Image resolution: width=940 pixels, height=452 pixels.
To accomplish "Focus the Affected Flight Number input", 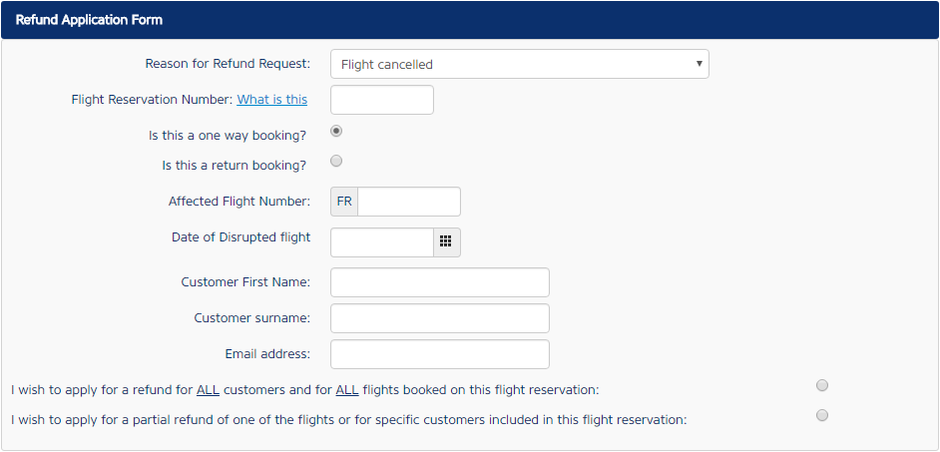I will [x=409, y=202].
